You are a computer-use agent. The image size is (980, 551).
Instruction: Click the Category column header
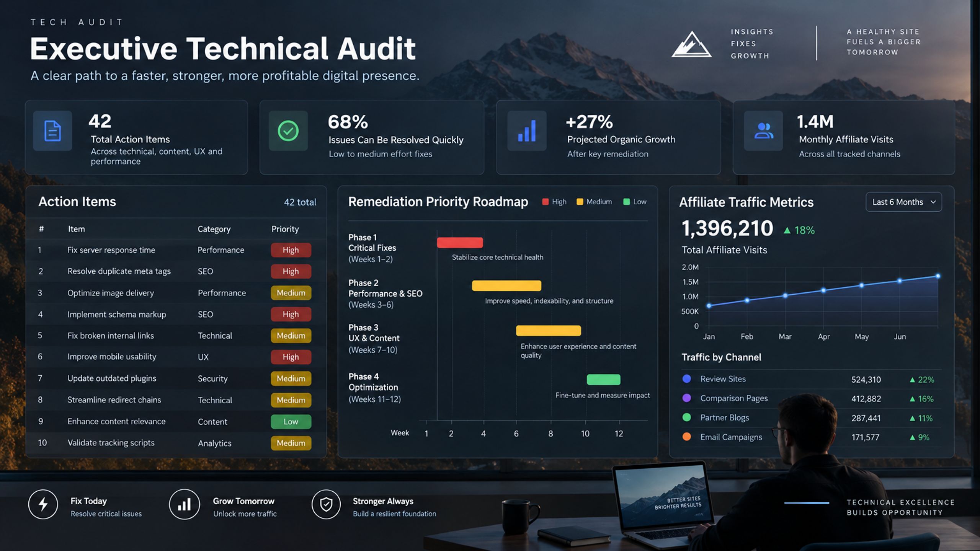(214, 229)
